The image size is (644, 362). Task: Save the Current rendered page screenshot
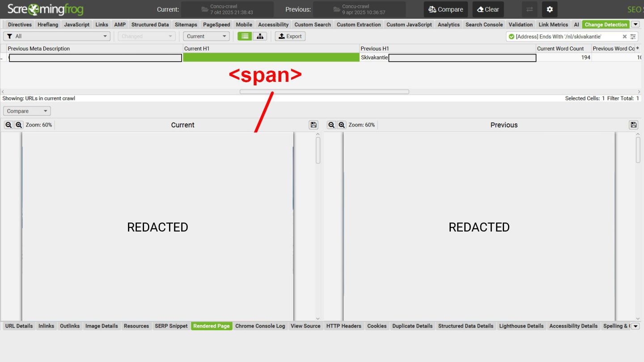[x=314, y=125]
